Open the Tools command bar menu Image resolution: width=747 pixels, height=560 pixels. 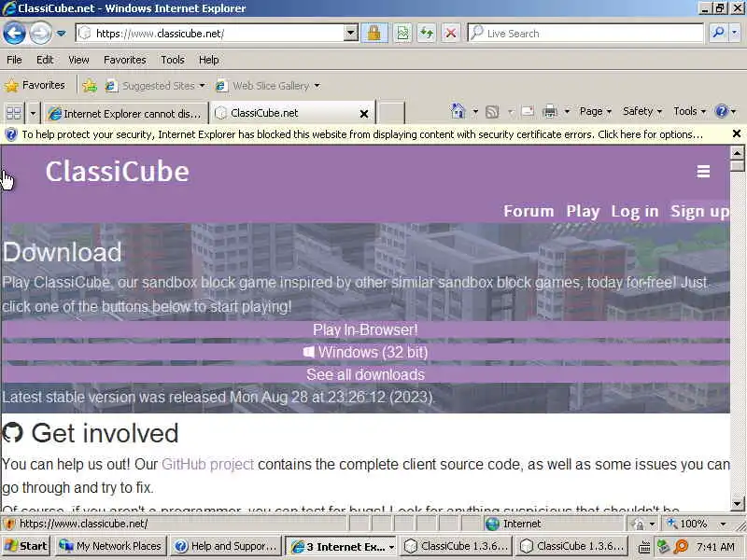point(689,111)
